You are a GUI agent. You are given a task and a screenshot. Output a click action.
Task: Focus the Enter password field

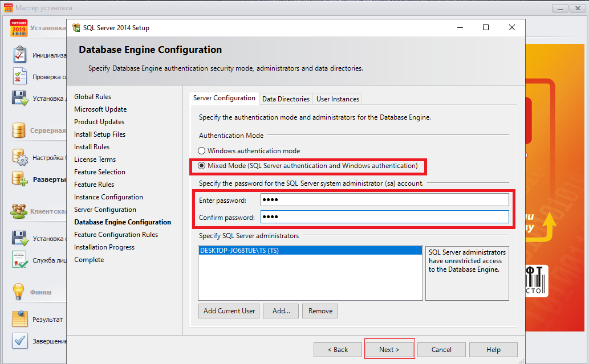click(384, 200)
